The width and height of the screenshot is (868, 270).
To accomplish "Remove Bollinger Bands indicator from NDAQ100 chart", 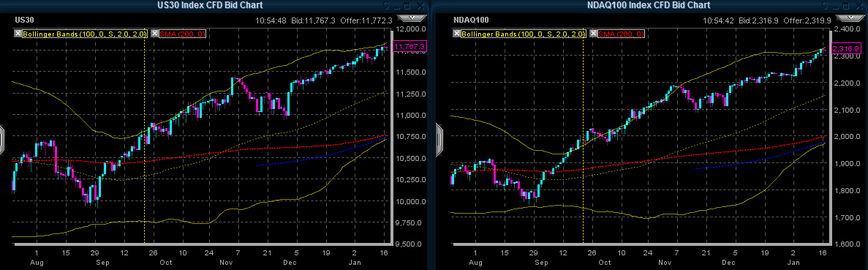I will click(457, 34).
